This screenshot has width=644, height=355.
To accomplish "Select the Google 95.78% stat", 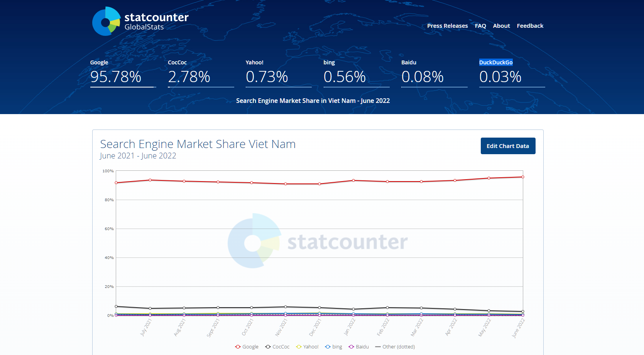I will click(x=116, y=77).
